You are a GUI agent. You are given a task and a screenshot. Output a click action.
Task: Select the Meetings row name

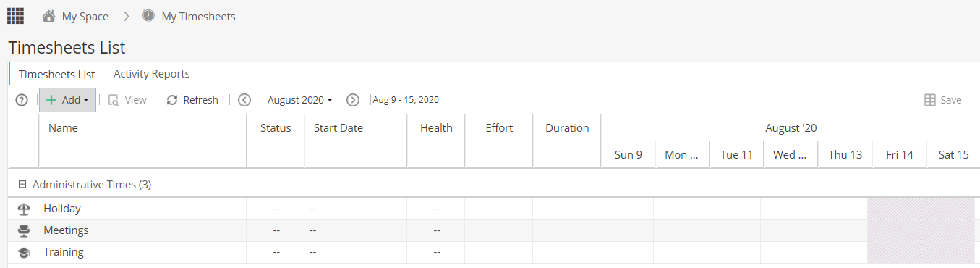click(x=66, y=230)
